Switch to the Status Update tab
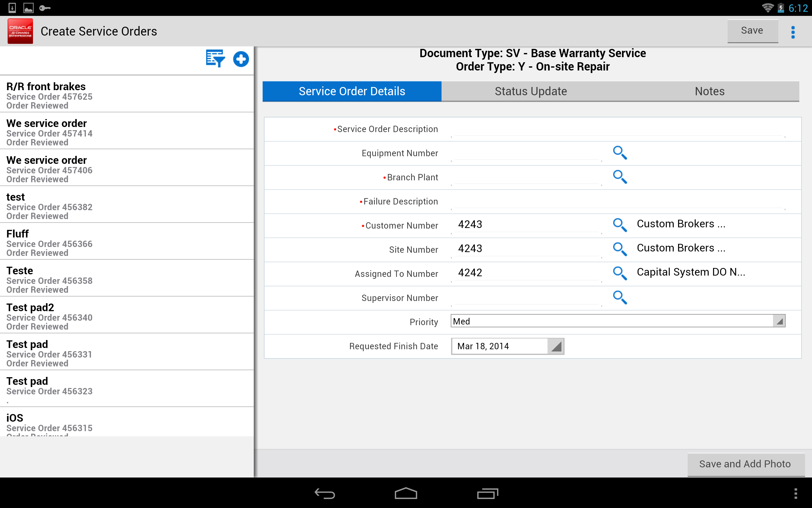The height and width of the screenshot is (508, 812). (531, 91)
